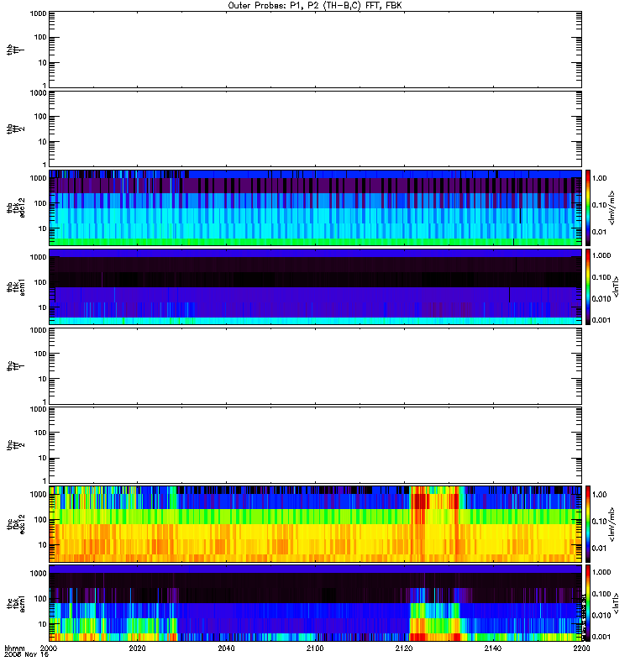
Task: Click '0.01' on the thb edc12 color bar scale
Action: click(599, 232)
